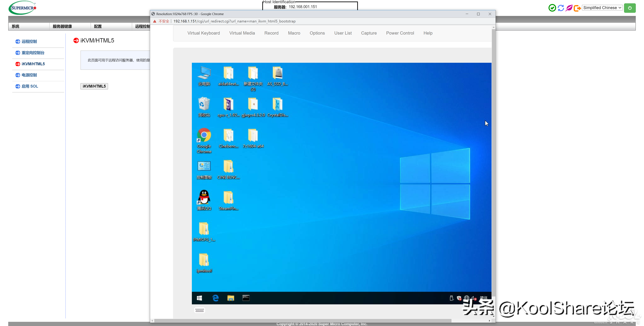This screenshot has height=326, width=644.
Task: Click the green status checkmark icon
Action: 552,8
